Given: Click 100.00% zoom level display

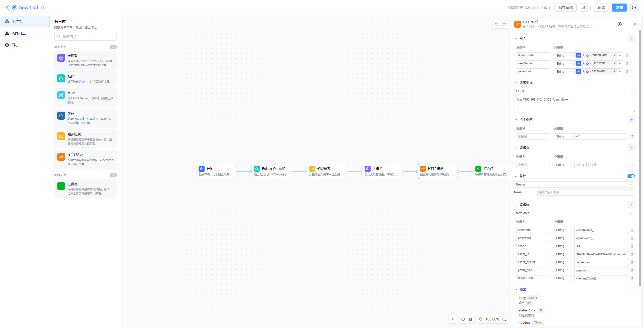Looking at the screenshot, I should (492, 319).
